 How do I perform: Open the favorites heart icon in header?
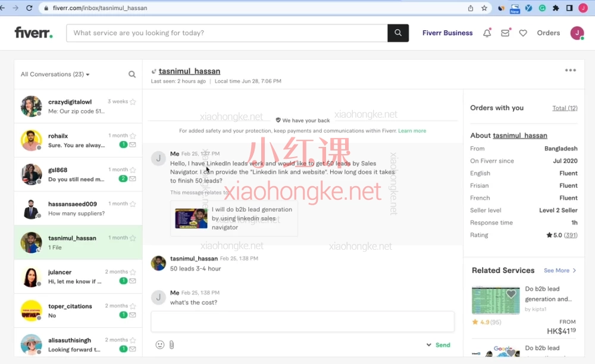click(x=523, y=33)
